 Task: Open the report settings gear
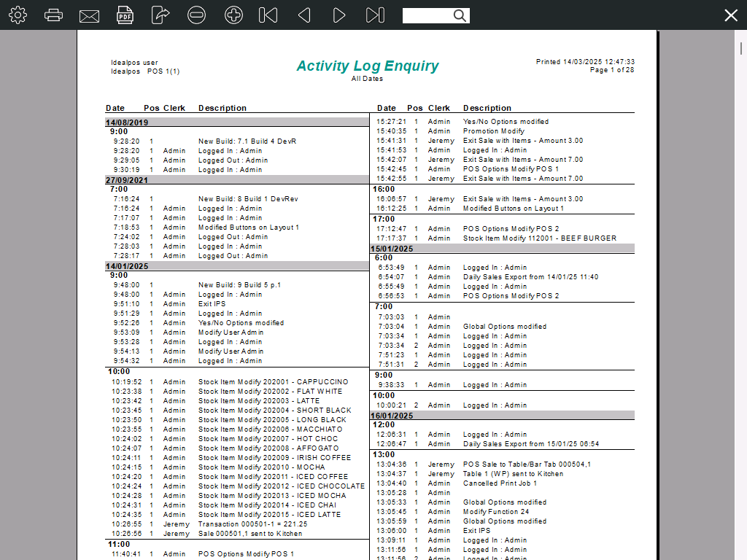pos(18,15)
